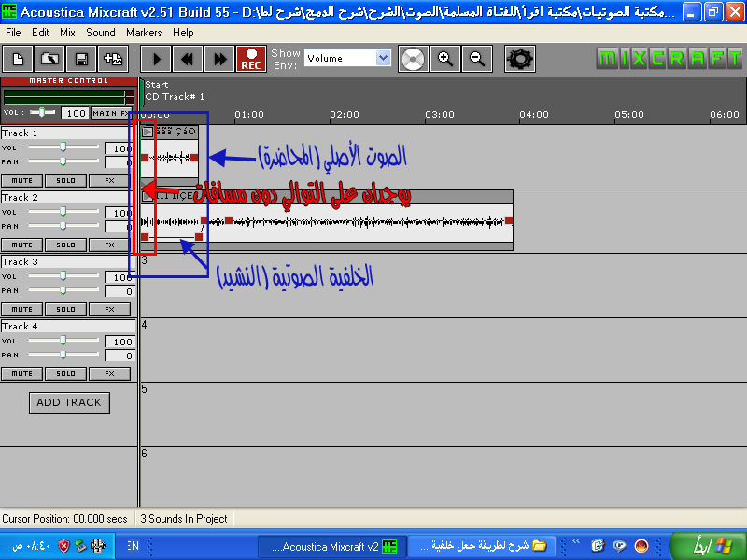Open the Sound menu
This screenshot has height=560, width=747.
(x=101, y=33)
